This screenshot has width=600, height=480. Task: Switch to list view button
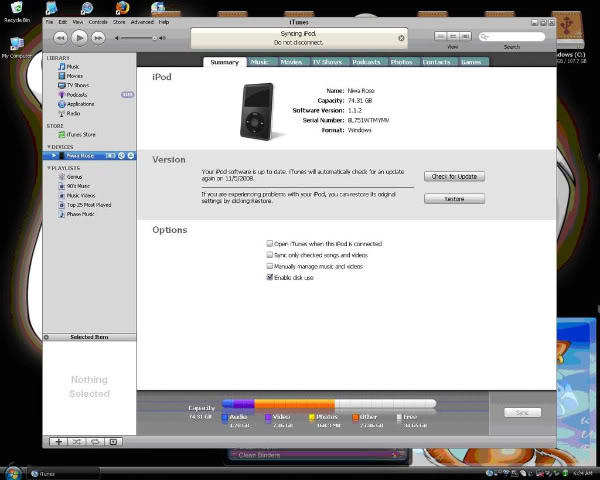point(441,36)
